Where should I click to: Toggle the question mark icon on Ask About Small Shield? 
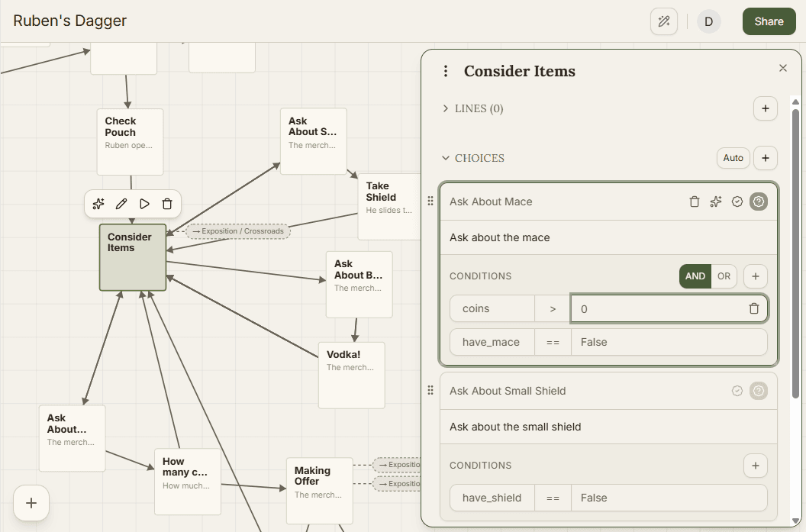pos(758,391)
